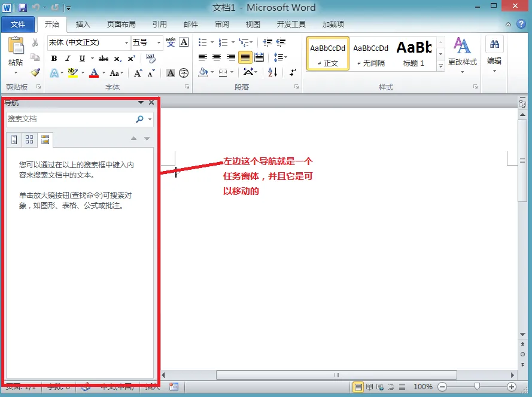The width and height of the screenshot is (532, 397).
Task: Click the Sort A-Z icon
Action: click(272, 72)
